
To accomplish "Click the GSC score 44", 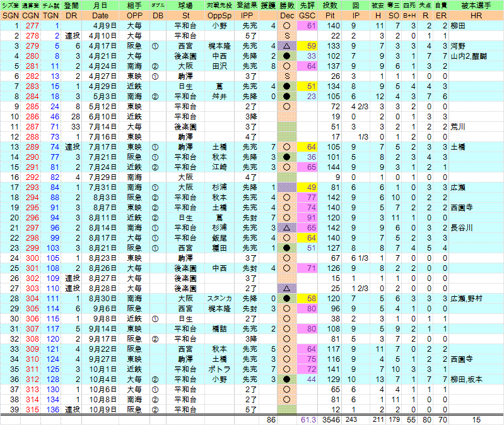I will [311, 380].
